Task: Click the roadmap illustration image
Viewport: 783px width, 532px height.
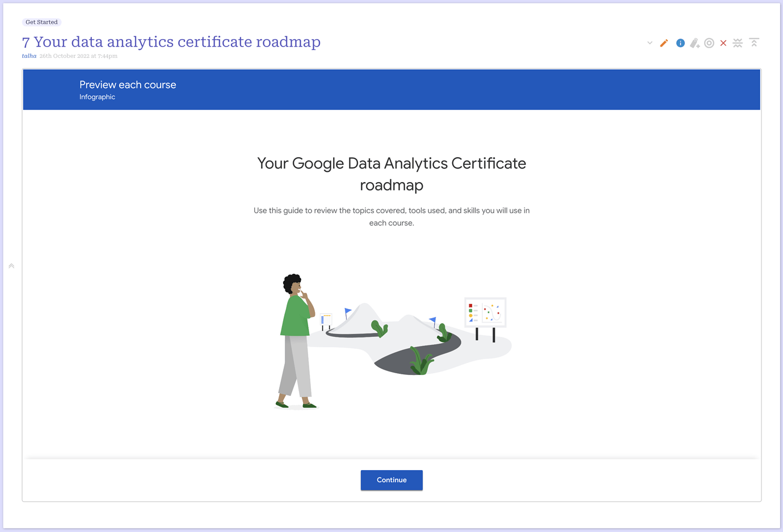Action: pyautogui.click(x=393, y=341)
